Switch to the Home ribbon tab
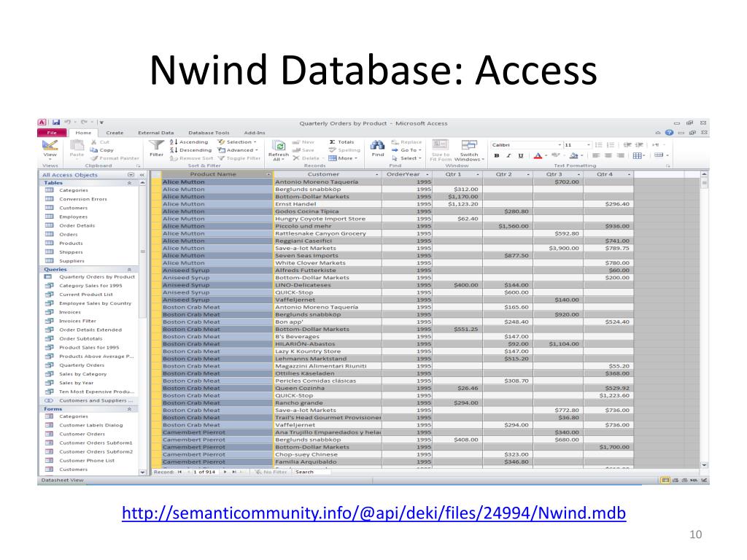 83,133
